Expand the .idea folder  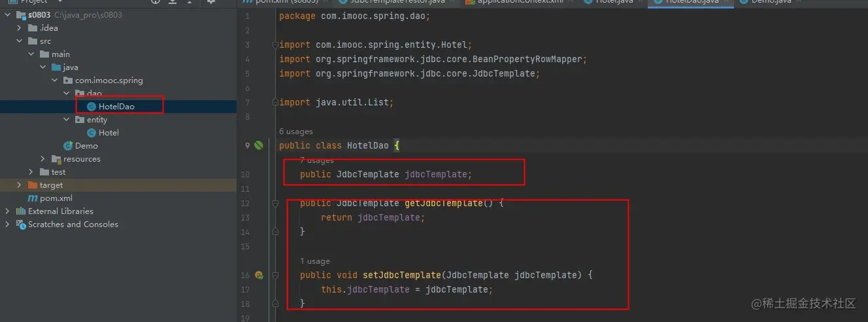click(x=20, y=28)
